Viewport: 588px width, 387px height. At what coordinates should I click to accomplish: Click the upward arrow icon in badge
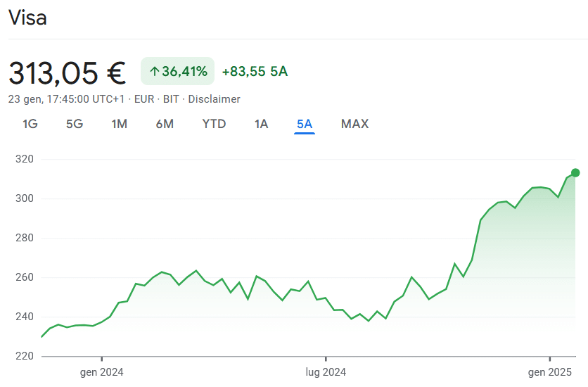point(155,71)
